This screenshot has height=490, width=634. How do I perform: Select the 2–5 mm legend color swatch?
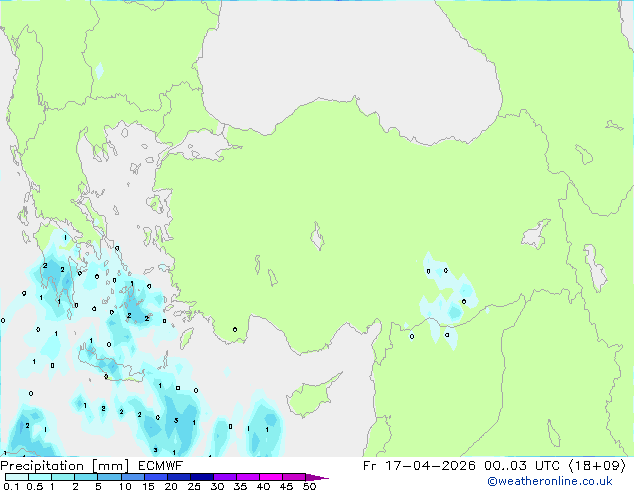86,477
